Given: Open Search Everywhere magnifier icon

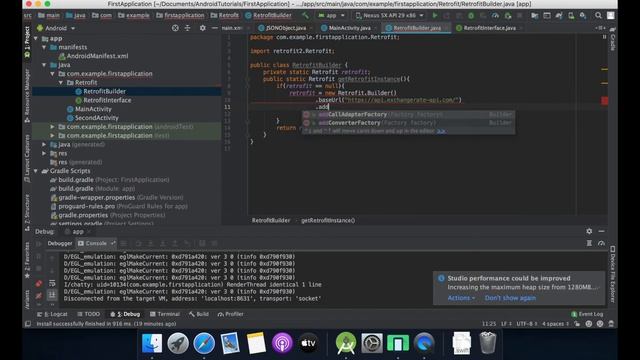Looking at the screenshot, I should point(598,16).
